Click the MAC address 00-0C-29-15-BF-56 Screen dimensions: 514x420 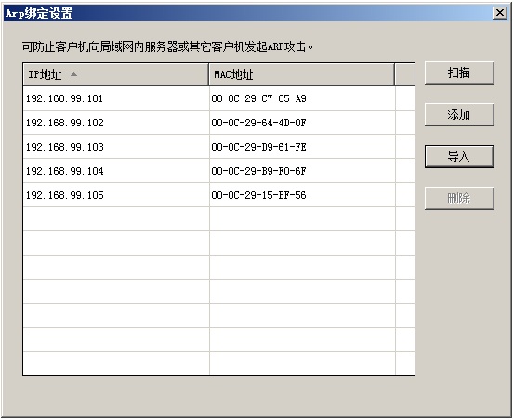[258, 195]
